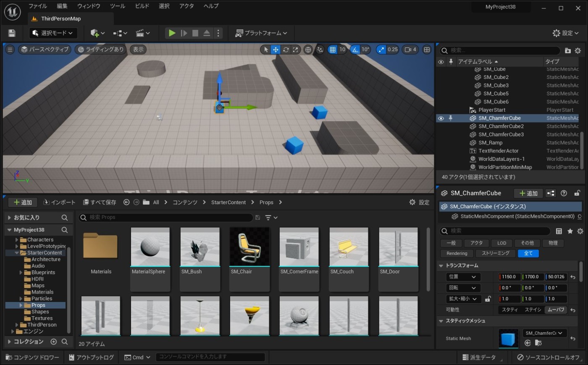The width and height of the screenshot is (588, 365).
Task: Open the Details panel help icon
Action: point(564,193)
